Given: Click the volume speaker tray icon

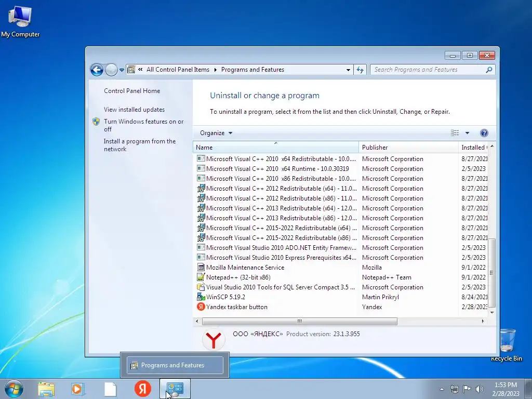Looking at the screenshot, I should 479,389.
